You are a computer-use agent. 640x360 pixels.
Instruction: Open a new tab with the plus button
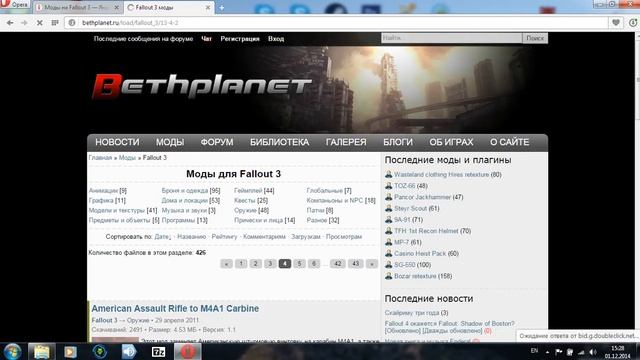[222, 7]
